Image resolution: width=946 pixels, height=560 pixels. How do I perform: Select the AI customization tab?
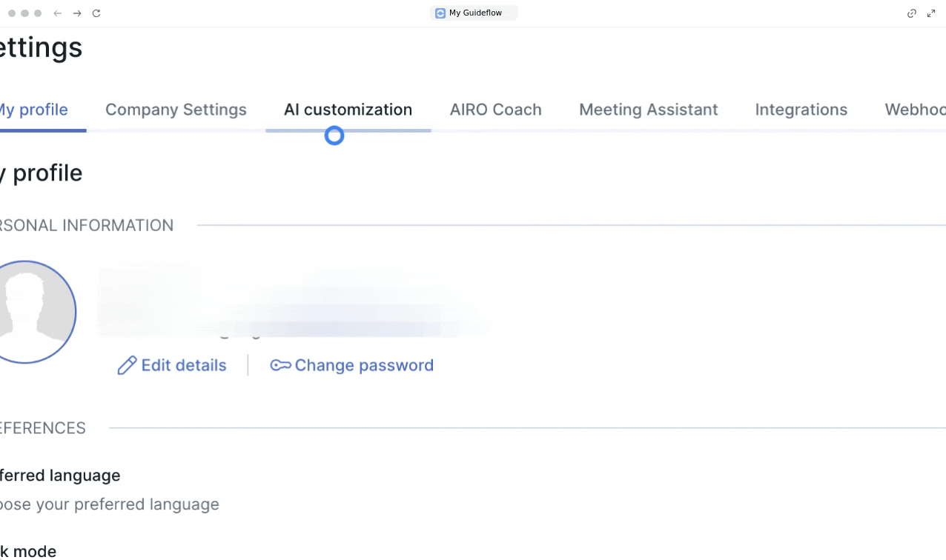pyautogui.click(x=348, y=110)
